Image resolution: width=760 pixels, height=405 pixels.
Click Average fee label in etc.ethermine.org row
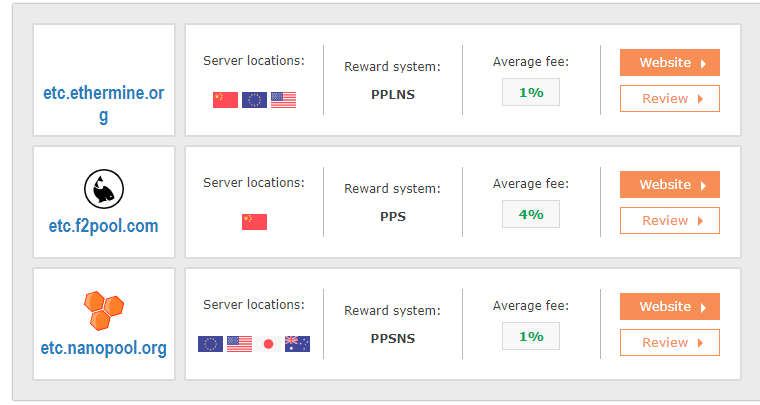click(531, 62)
